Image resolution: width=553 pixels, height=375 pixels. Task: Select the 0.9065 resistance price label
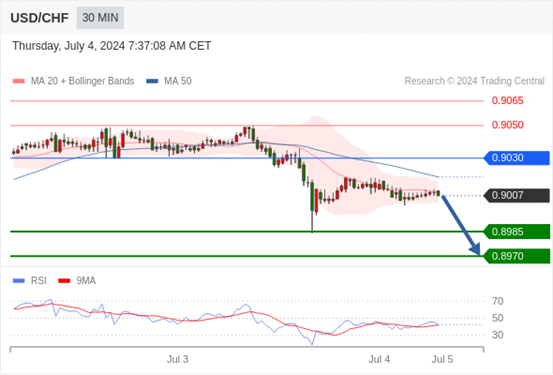(508, 101)
